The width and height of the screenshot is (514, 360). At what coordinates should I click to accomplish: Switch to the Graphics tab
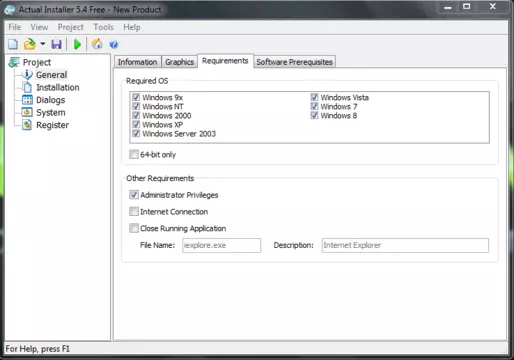[179, 62]
